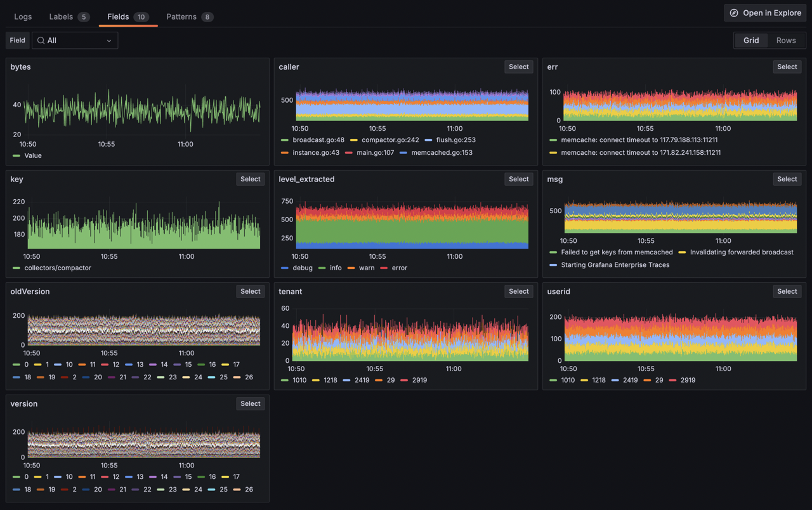This screenshot has height=510, width=812.
Task: Switch to the Labels tab
Action: [61, 16]
